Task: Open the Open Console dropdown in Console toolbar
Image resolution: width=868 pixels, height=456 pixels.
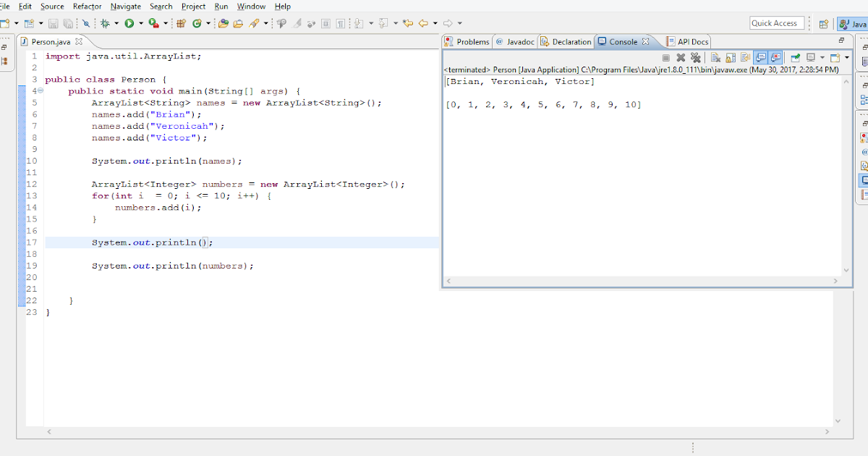Action: coord(846,57)
